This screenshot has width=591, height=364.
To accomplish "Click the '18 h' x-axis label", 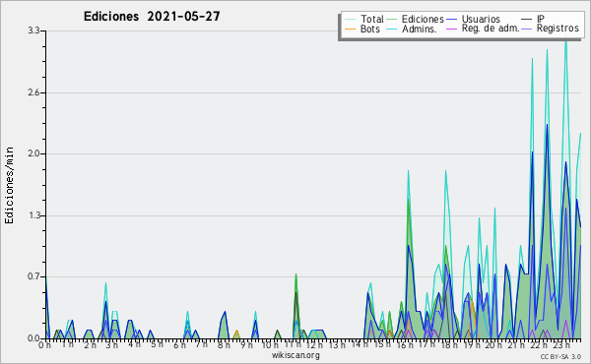I will [449, 345].
